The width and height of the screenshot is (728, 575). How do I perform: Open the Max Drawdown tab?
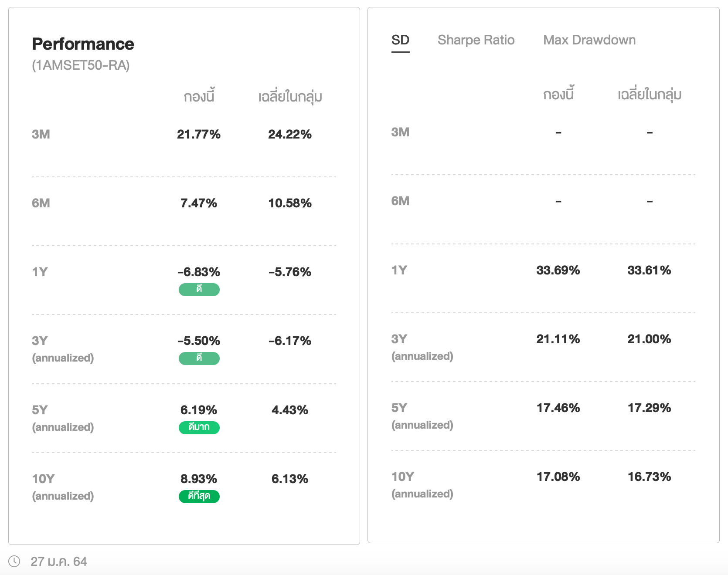pos(589,40)
